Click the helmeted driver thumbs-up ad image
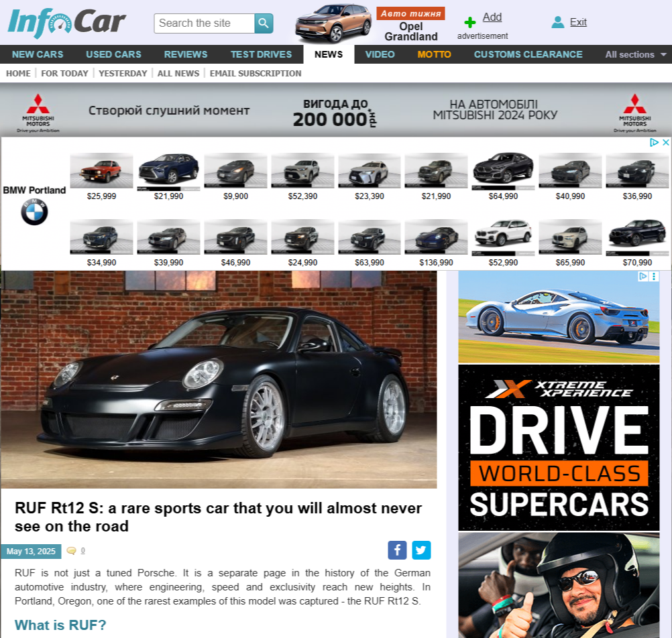 tap(559, 585)
